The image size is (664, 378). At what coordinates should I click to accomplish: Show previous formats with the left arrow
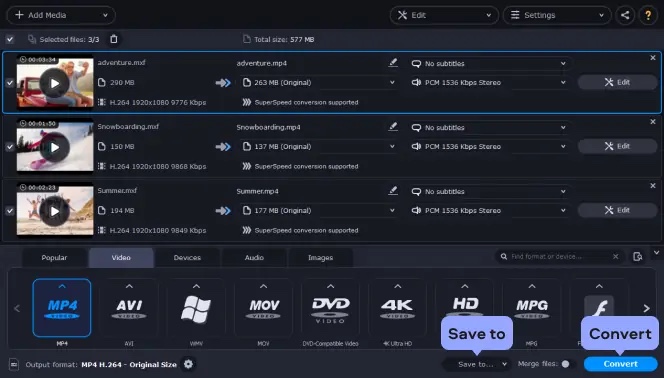(17, 308)
